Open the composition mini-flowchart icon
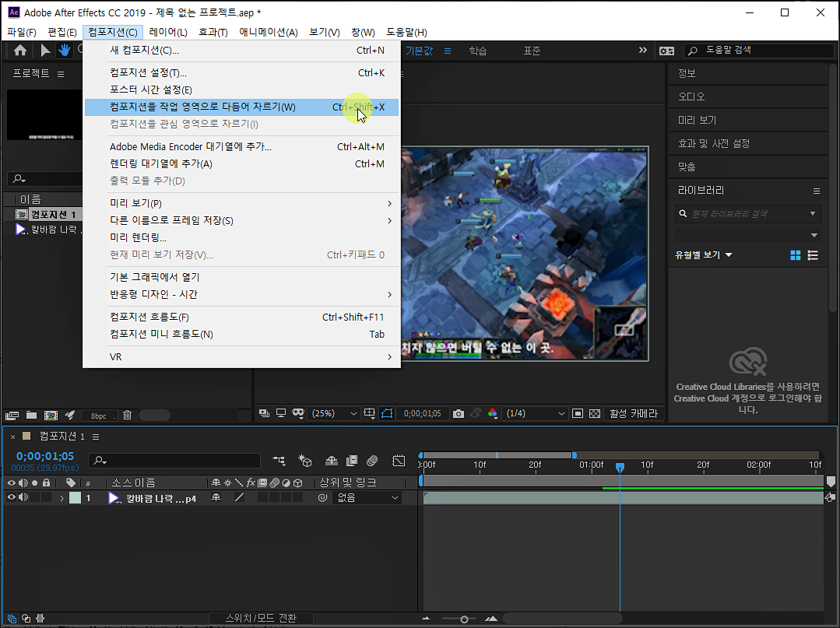 [279, 461]
